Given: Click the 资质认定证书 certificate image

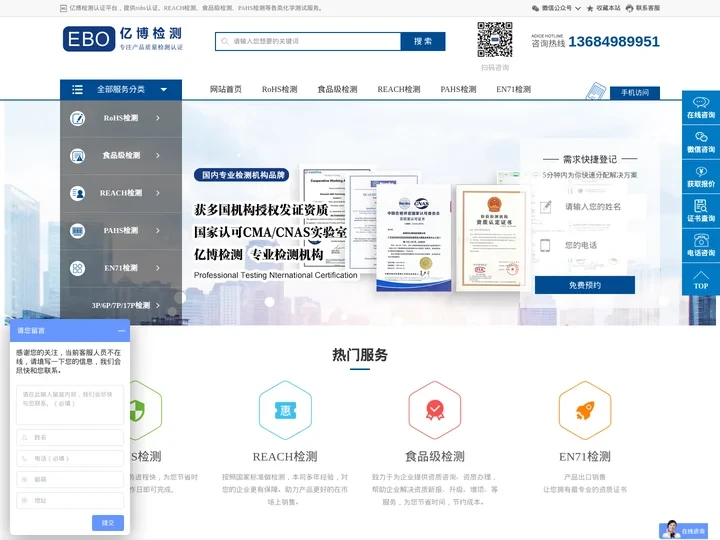Looking at the screenshot, I should click(x=494, y=238).
